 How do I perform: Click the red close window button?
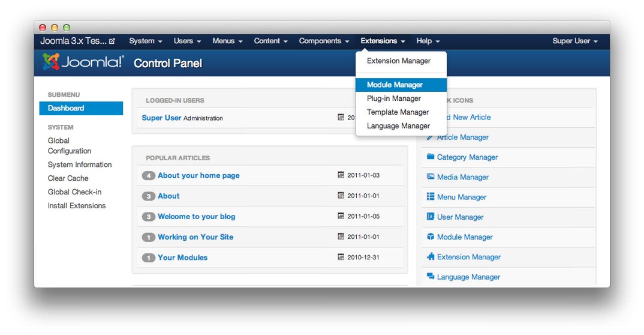pyautogui.click(x=43, y=28)
